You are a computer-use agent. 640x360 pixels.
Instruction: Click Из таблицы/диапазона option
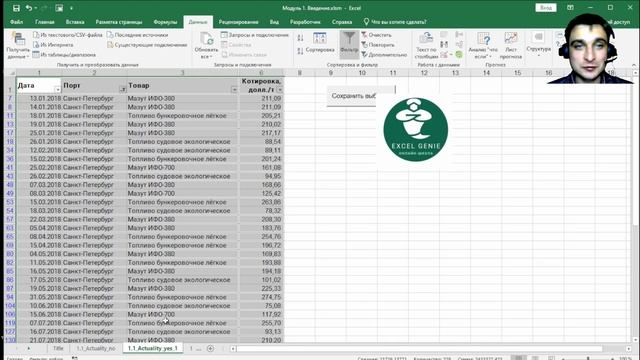(64, 55)
